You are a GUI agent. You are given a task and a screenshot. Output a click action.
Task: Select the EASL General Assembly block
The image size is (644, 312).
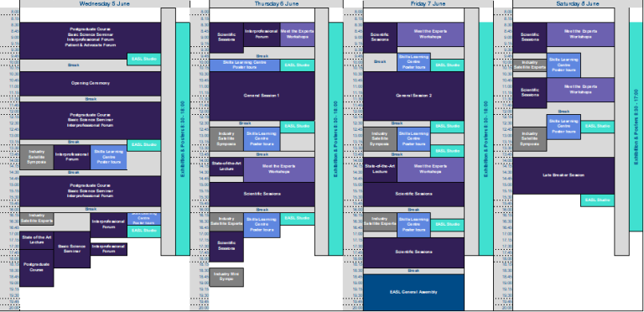[413, 293]
